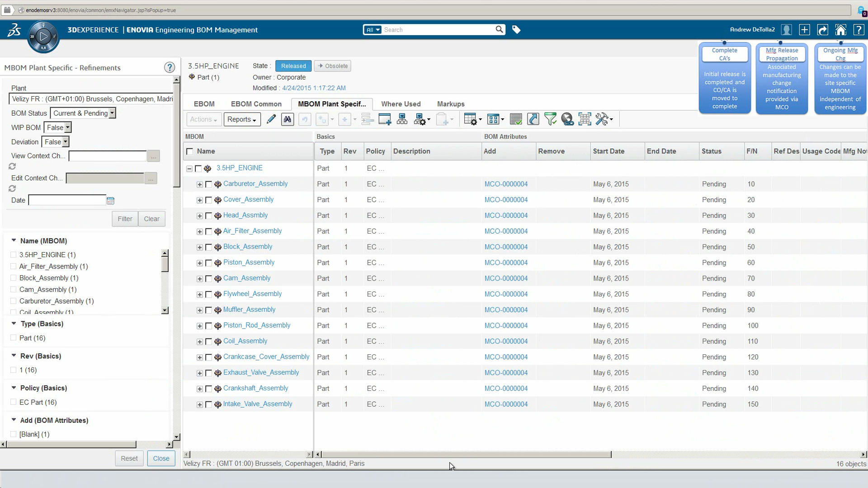Open help question mark in header
The height and width of the screenshot is (488, 868).
tap(859, 30)
